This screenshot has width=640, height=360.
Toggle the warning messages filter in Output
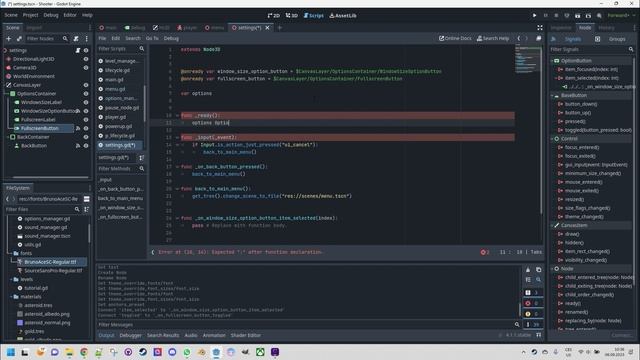533,314
